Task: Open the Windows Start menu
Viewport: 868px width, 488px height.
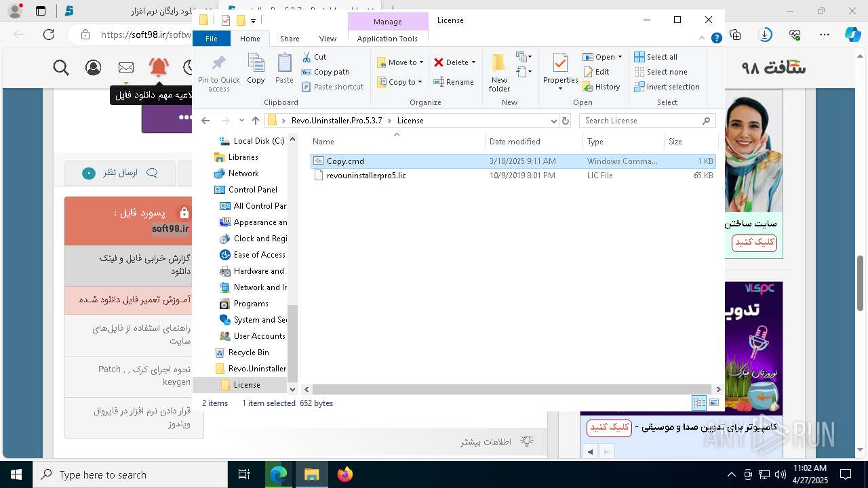Action: click(16, 474)
